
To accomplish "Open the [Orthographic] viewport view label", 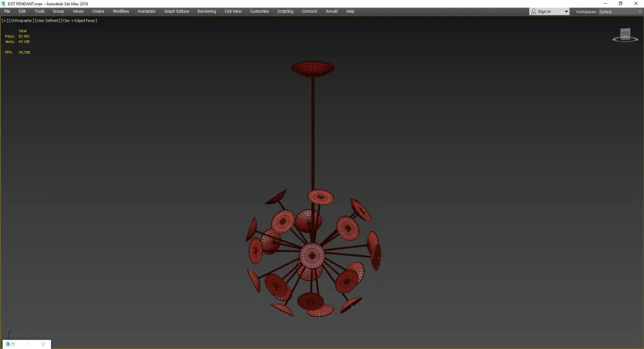I will pos(21,20).
